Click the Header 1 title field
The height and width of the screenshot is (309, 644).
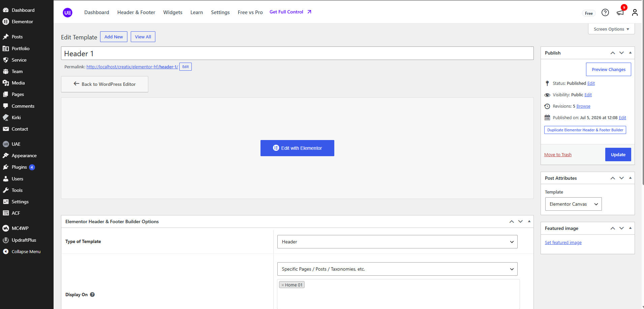pos(297,53)
